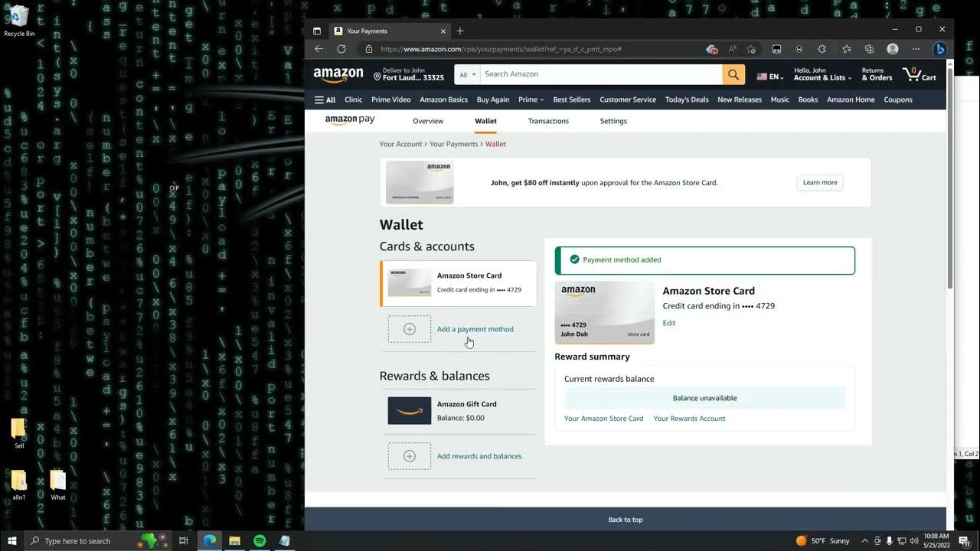
Task: Click the Bing chat sidebar icon
Action: click(x=940, y=49)
